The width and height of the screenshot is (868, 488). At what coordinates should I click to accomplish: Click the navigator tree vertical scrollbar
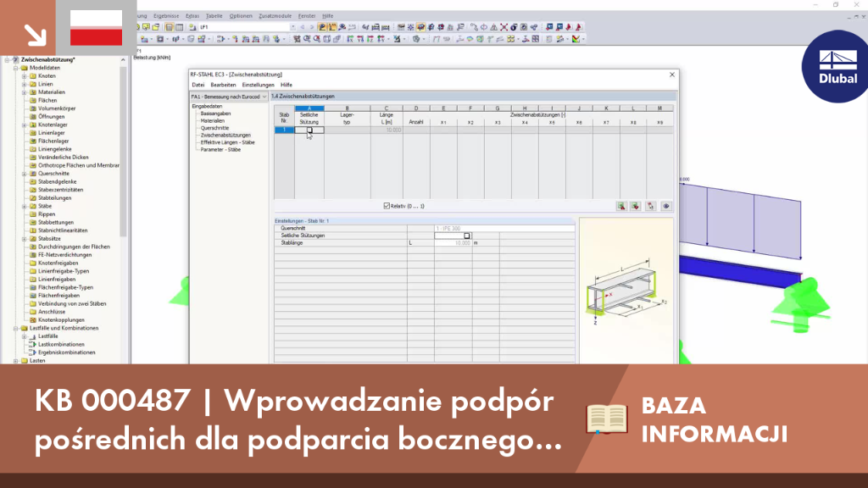coord(123,149)
